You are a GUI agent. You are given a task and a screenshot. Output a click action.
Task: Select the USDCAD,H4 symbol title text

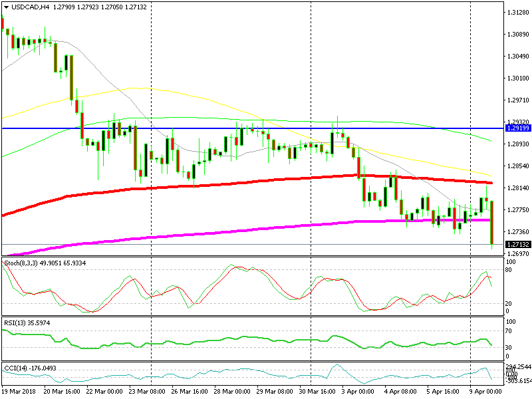pyautogui.click(x=30, y=7)
